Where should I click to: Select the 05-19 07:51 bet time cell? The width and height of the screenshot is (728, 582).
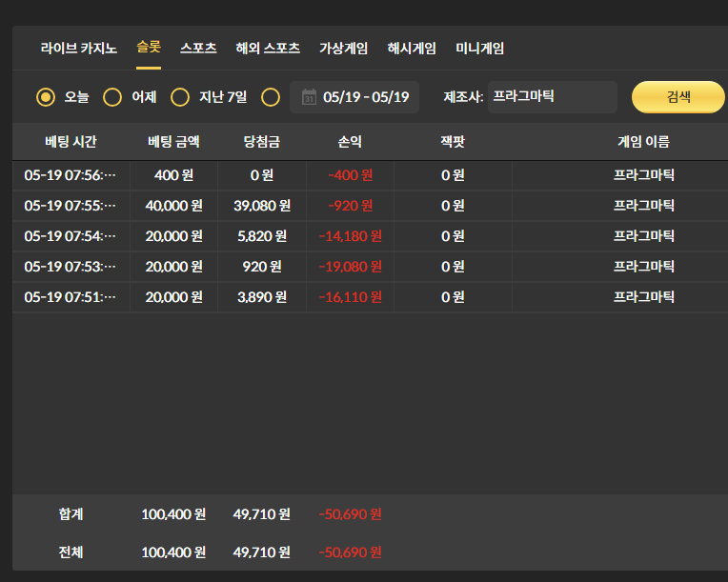click(x=71, y=297)
